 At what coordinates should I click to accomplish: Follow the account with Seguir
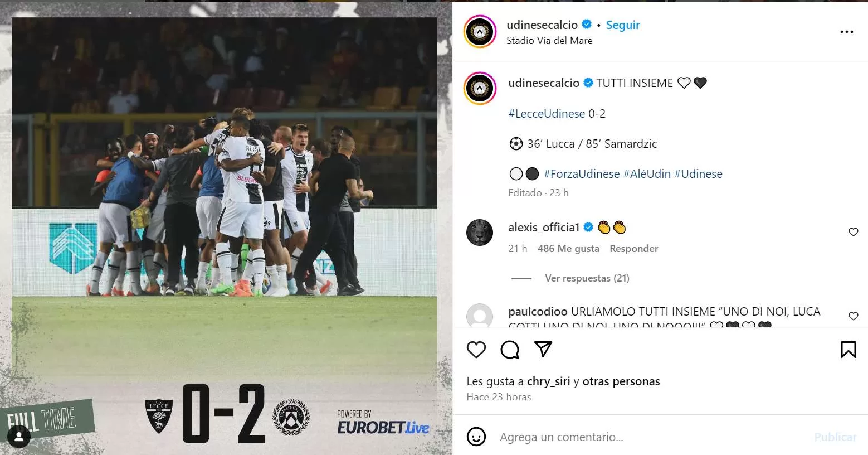pyautogui.click(x=623, y=25)
